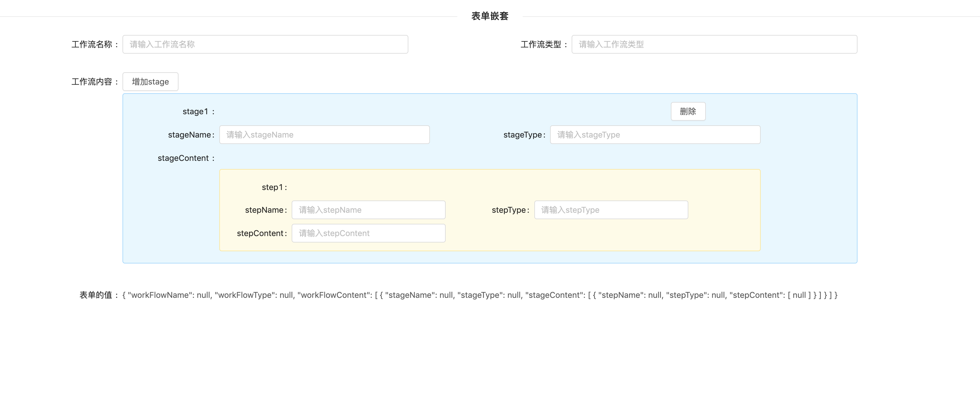980x415 pixels.
Task: Select the stepContent text field
Action: [368, 233]
